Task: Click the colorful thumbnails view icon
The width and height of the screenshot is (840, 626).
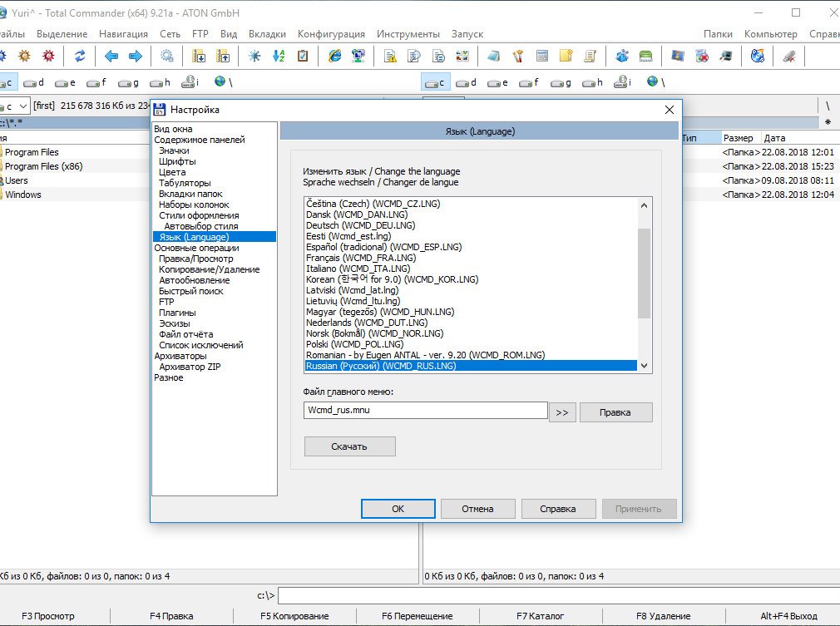Action: pos(462,56)
